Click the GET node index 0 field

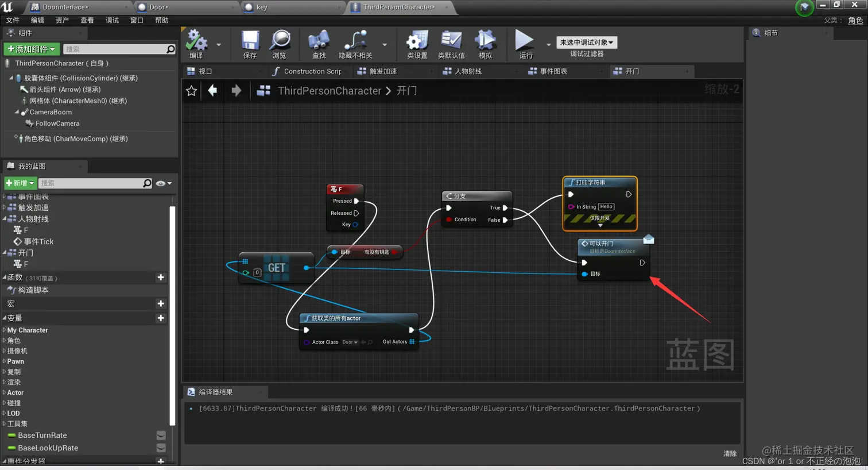pos(257,273)
